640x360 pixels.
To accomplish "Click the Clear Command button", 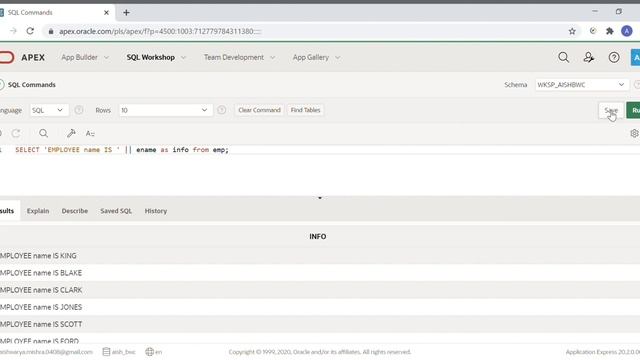I will coord(259,110).
